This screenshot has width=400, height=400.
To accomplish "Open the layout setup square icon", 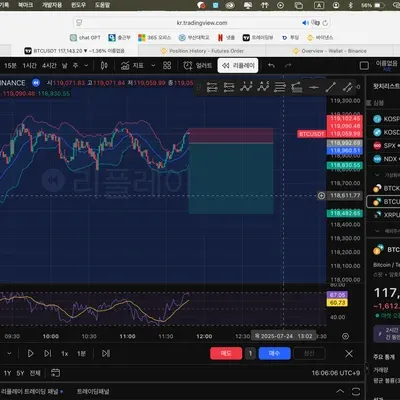I will tap(364, 66).
